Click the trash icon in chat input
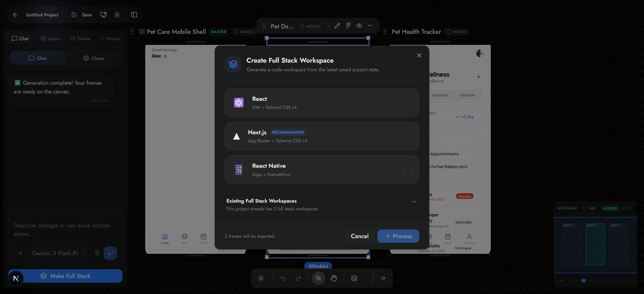The image size is (644, 294). pos(97,253)
